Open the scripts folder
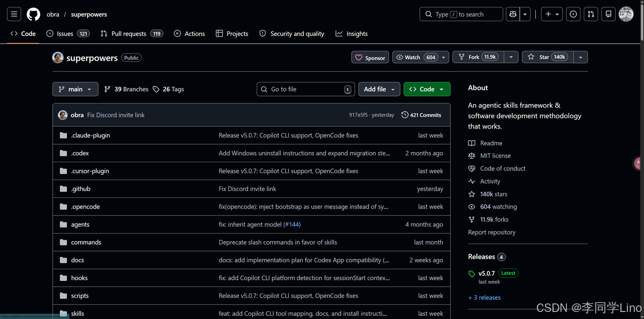Viewport: 644px width, 319px height. pos(80,296)
